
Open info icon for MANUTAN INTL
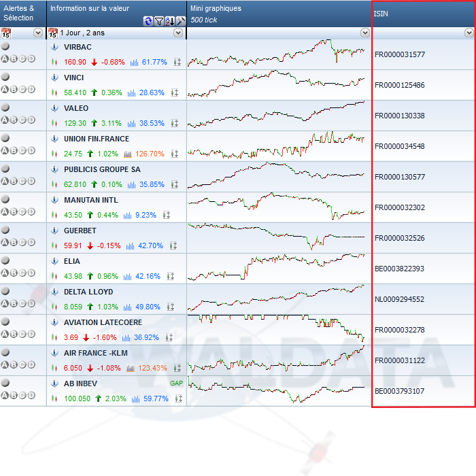tap(54, 200)
